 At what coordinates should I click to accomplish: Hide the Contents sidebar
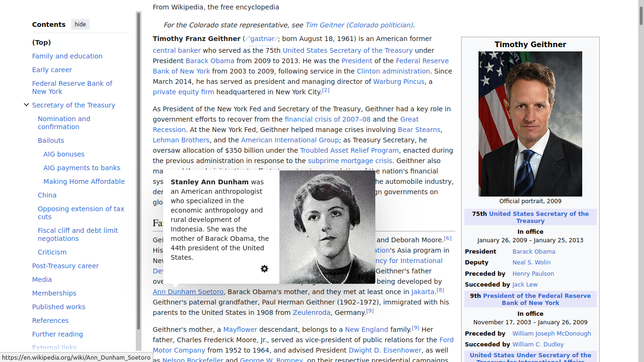tap(80, 25)
